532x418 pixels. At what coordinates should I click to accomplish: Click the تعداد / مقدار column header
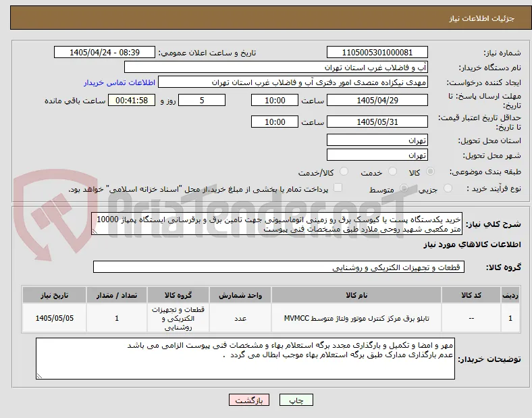pyautogui.click(x=117, y=295)
